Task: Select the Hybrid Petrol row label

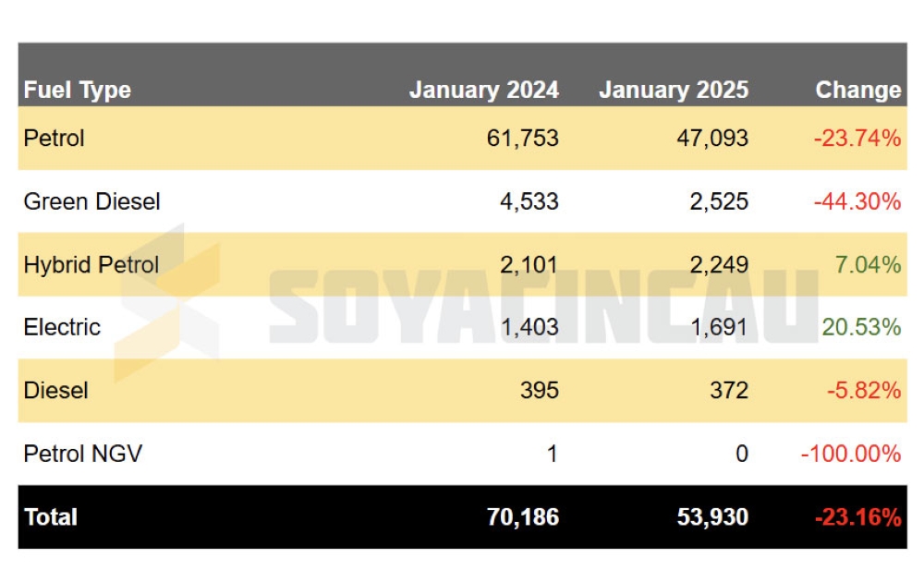Action: pyautogui.click(x=91, y=264)
